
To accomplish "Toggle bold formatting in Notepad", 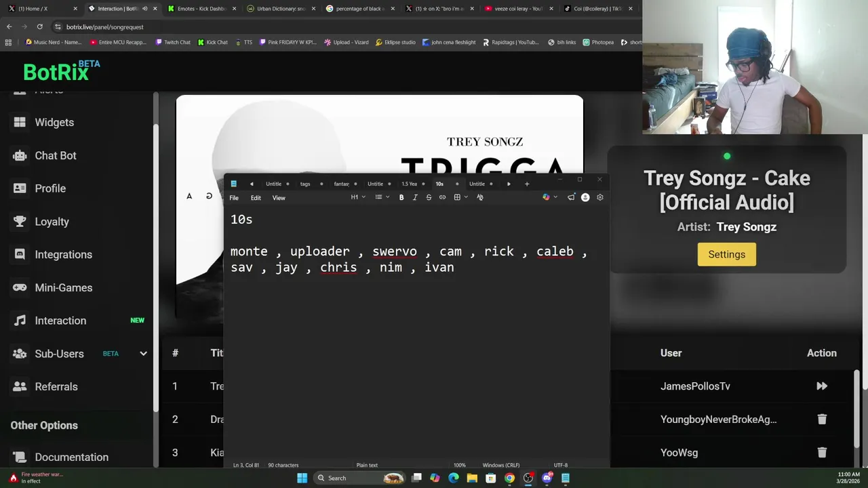I will point(401,197).
